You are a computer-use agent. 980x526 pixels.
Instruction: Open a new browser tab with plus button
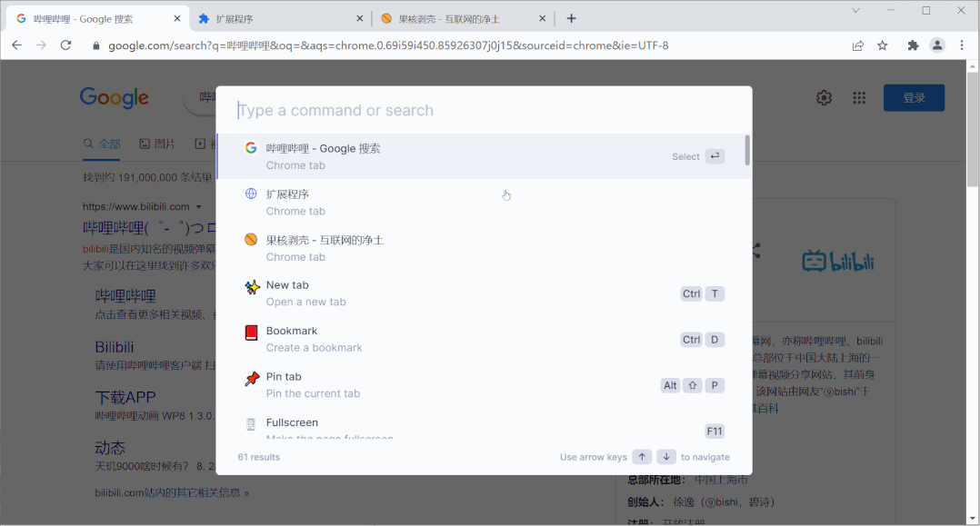coord(571,18)
